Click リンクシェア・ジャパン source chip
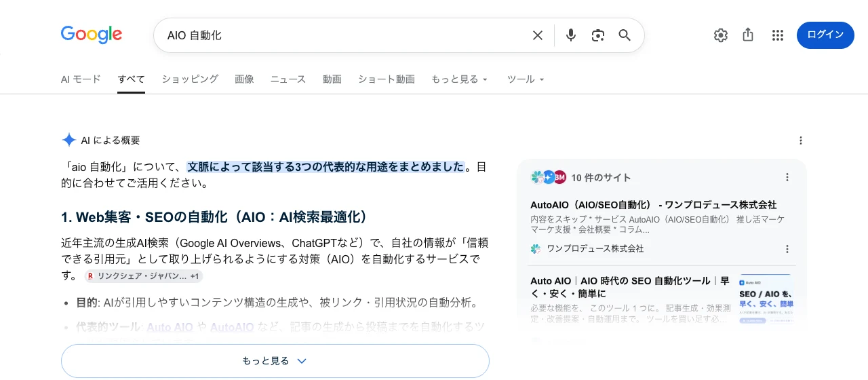The image size is (868, 380). (143, 276)
